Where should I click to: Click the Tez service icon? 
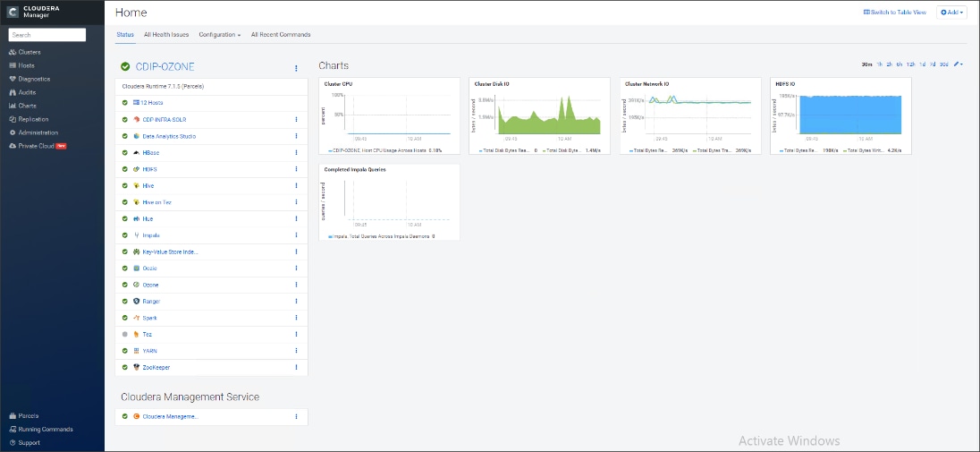(x=136, y=335)
